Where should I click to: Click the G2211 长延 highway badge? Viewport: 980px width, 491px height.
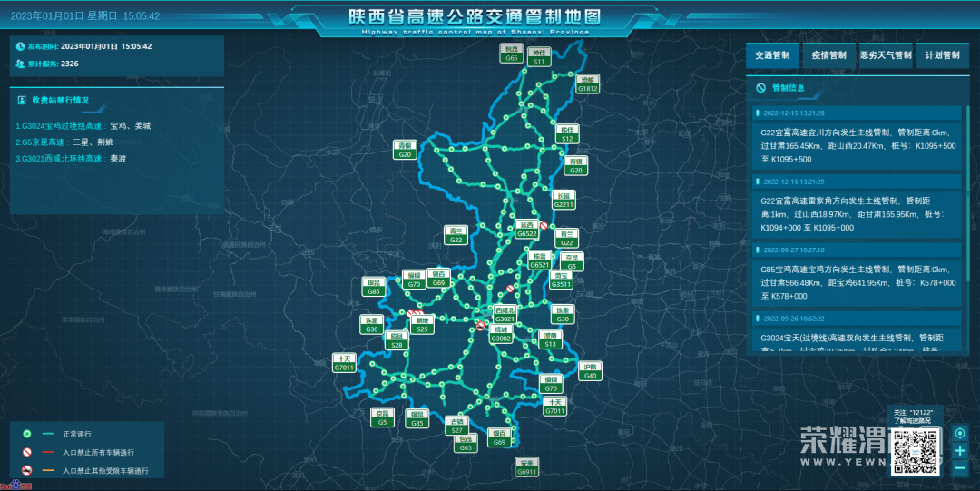(x=564, y=201)
